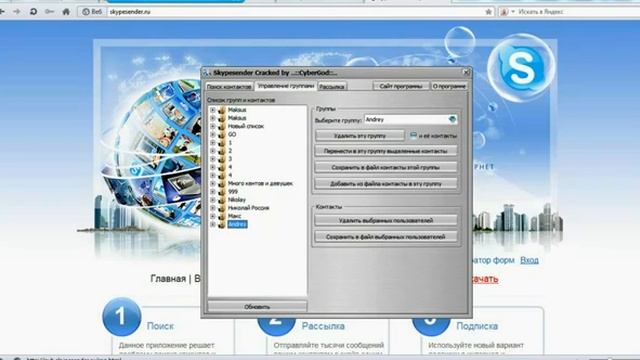This screenshot has width=640, height=360.
Task: Click 'Перенести в эту группу выделенные контакты'
Action: 386,151
